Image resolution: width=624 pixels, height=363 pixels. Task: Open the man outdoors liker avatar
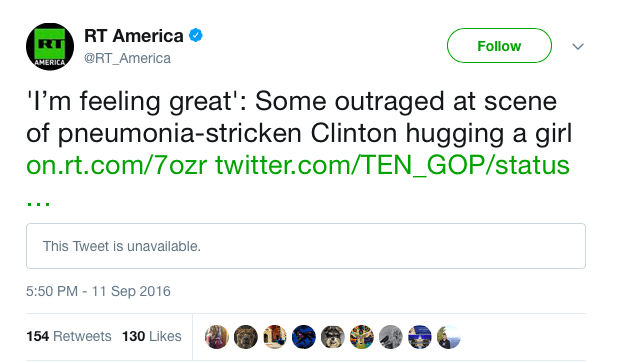(x=449, y=337)
